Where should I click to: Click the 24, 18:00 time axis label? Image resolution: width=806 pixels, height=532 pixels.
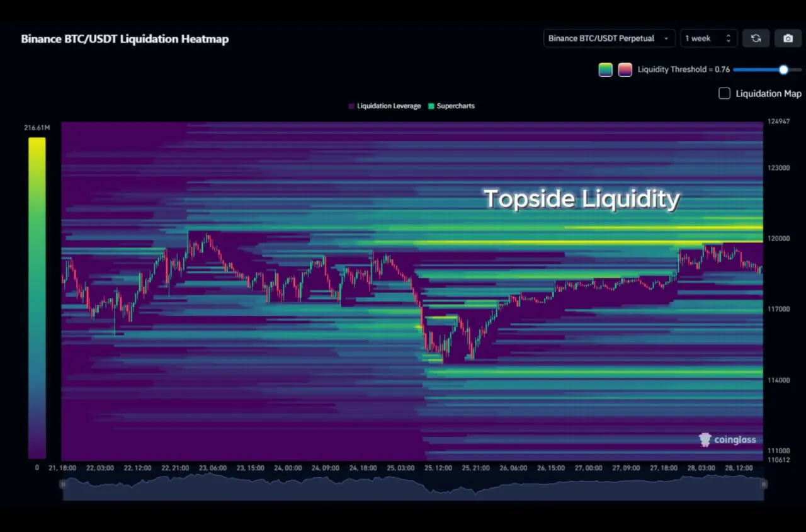pyautogui.click(x=363, y=468)
